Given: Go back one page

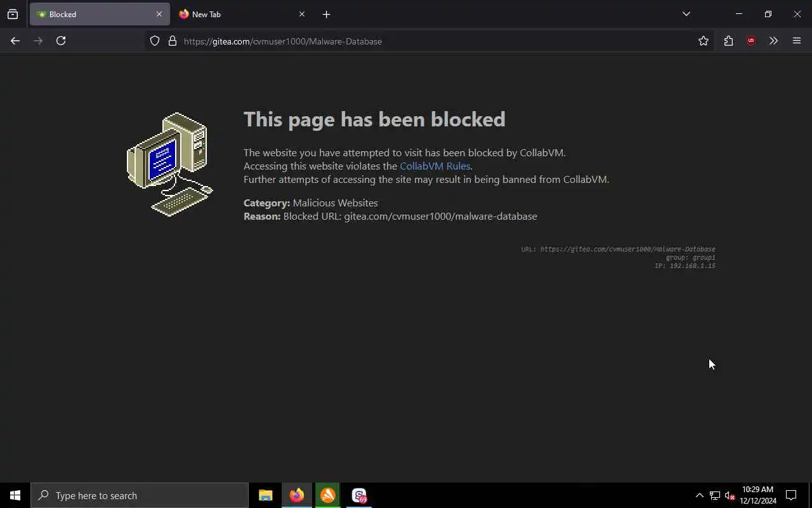Looking at the screenshot, I should point(15,41).
